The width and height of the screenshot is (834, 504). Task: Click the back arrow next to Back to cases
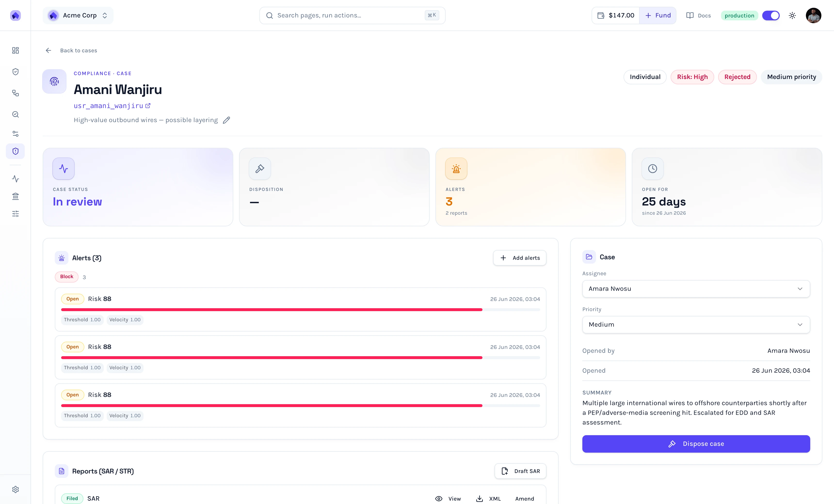coord(48,50)
